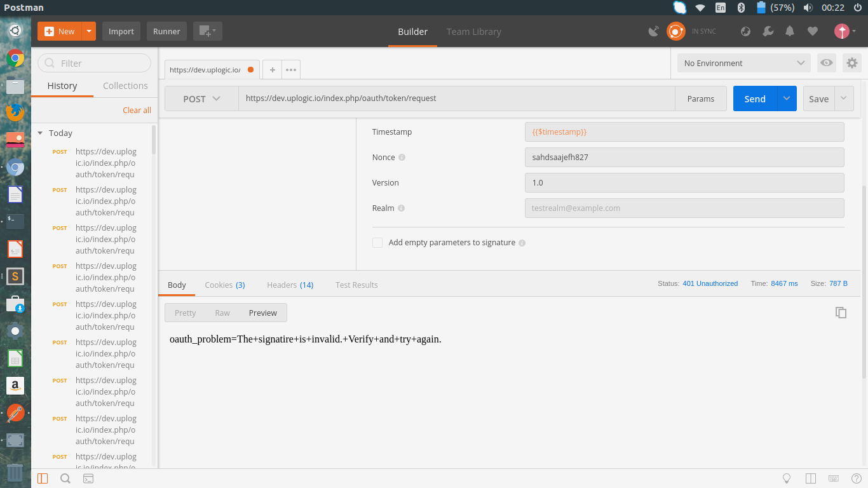Open the help question mark icon
868x488 pixels.
855,478
